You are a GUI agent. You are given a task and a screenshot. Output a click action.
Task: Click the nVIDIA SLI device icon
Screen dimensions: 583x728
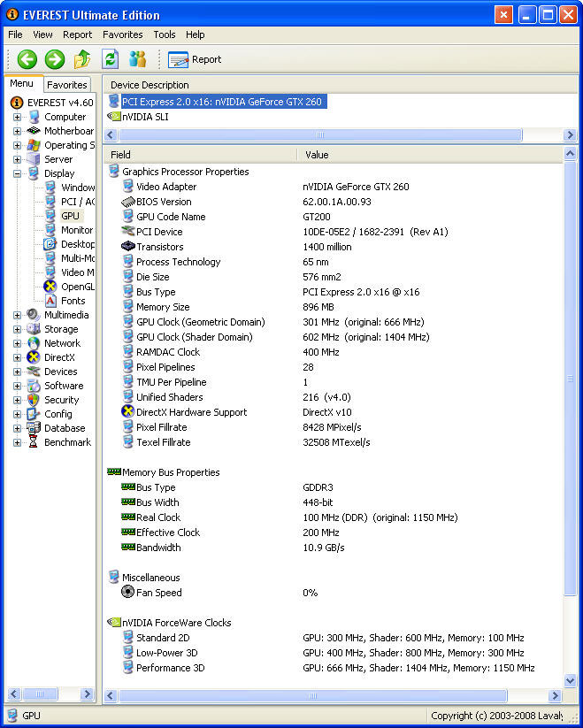[114, 117]
